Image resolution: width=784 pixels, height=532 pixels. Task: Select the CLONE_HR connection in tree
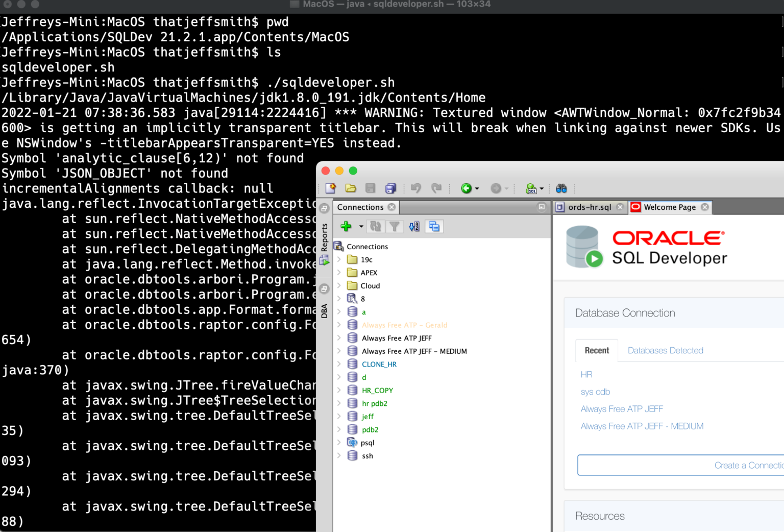[x=379, y=364]
